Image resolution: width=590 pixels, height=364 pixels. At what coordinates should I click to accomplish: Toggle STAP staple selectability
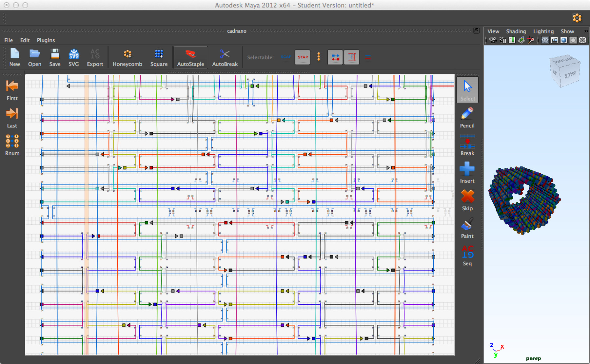click(x=303, y=57)
